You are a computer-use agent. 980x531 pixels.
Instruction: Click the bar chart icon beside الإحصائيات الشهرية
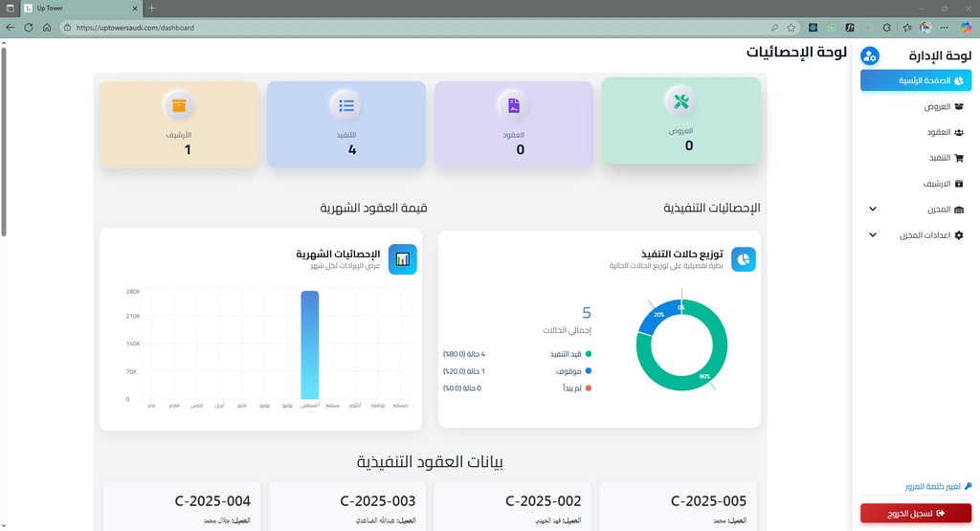(403, 259)
